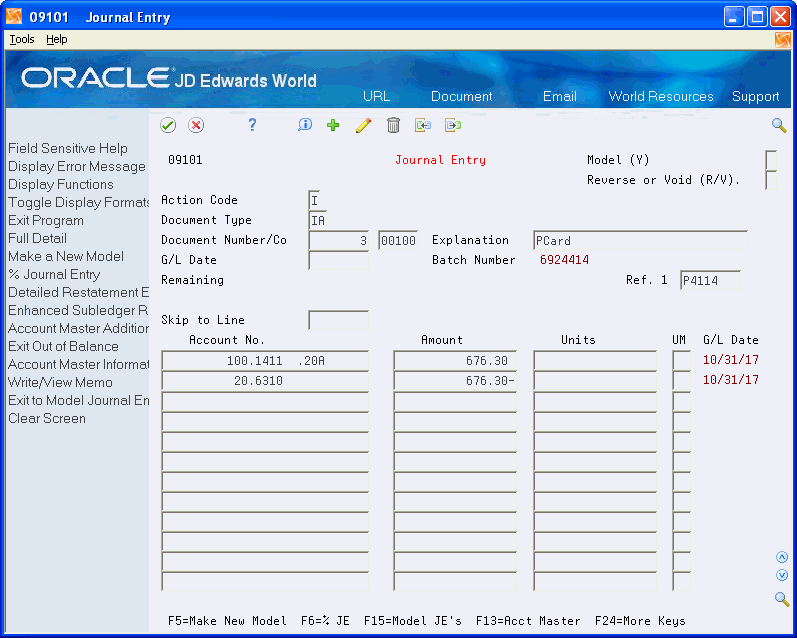Click the Reverse or Void field

coord(771,180)
